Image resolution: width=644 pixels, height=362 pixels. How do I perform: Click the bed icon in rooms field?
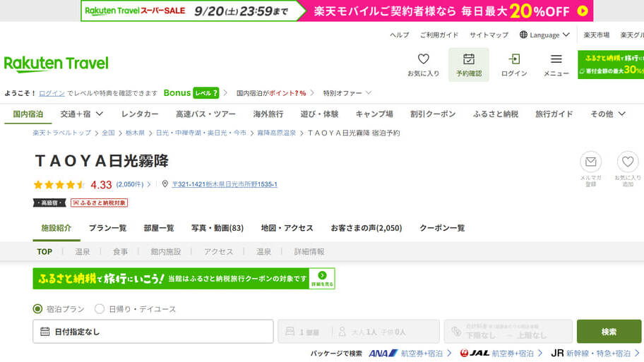[x=290, y=331]
